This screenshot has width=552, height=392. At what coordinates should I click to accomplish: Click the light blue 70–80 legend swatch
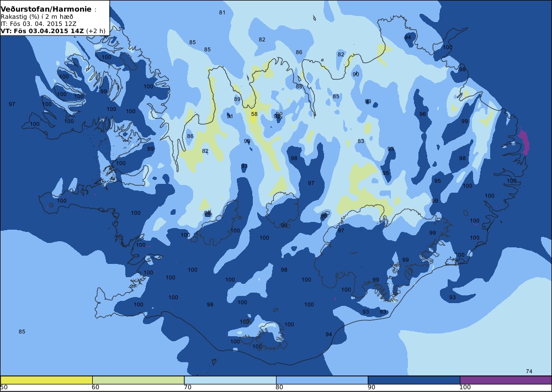[x=230, y=380]
